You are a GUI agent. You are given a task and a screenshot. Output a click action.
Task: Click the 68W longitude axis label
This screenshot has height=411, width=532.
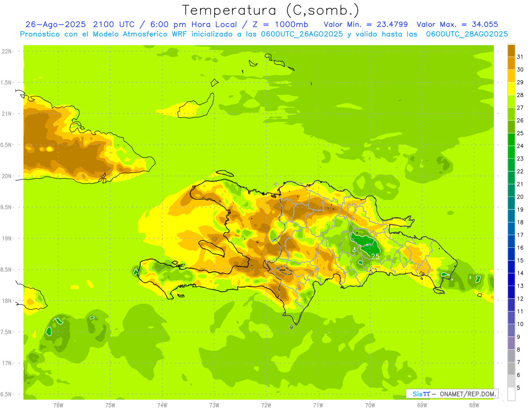(473, 405)
